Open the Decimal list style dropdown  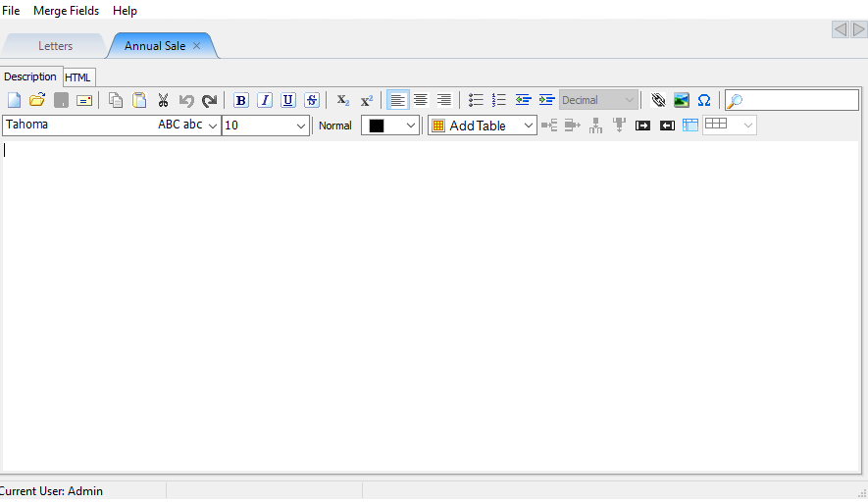[x=598, y=100]
